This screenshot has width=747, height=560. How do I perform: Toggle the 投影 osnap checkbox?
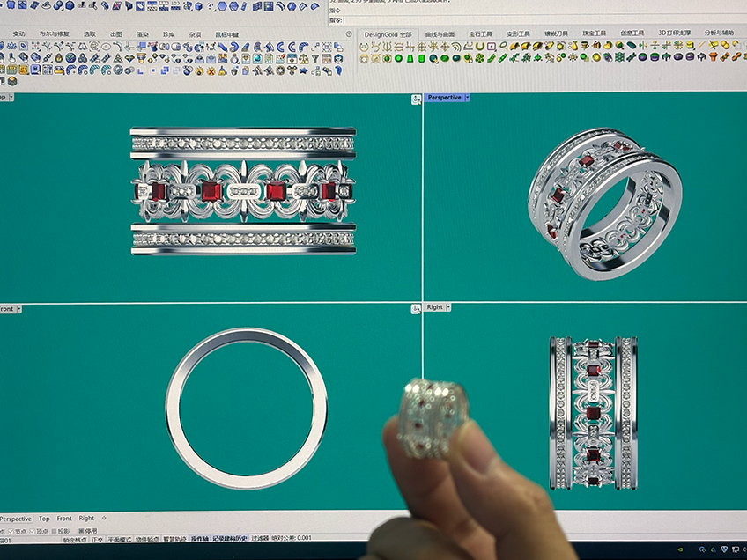54,532
